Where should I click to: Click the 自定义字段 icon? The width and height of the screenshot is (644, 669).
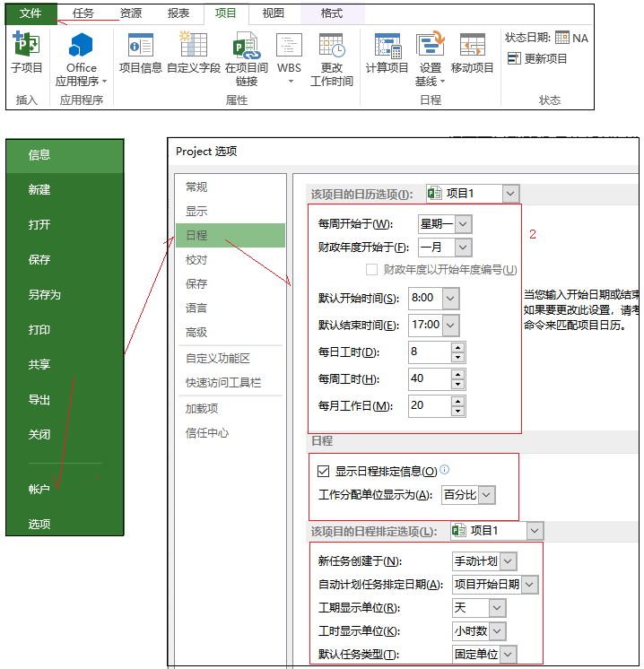pyautogui.click(x=194, y=44)
